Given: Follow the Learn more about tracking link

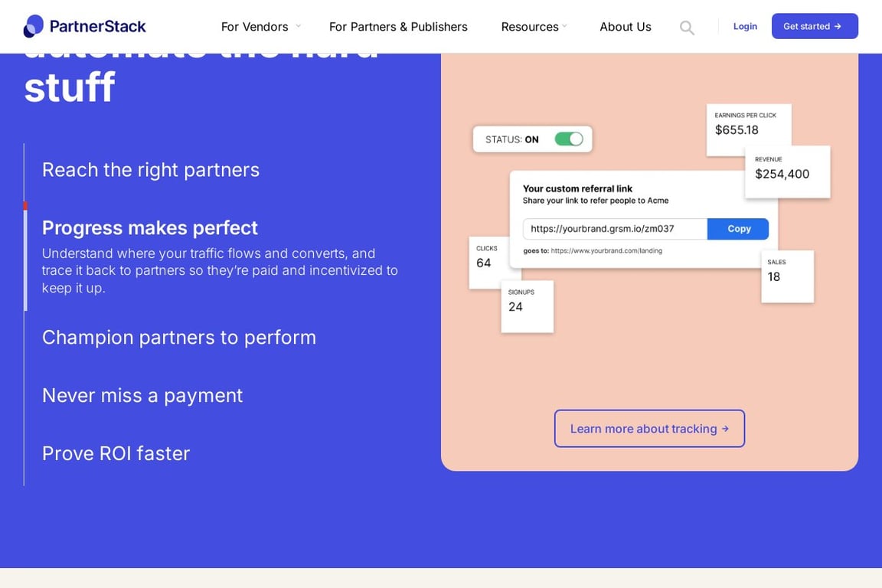Looking at the screenshot, I should coord(649,428).
